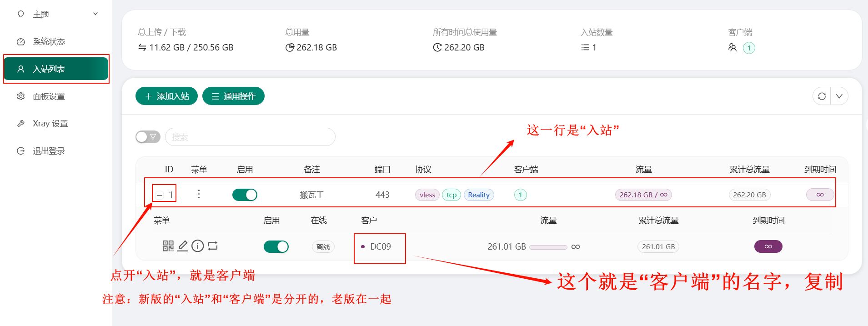Click the wrench icon next to Xray 设置
This screenshot has height=326, width=868.
tap(20, 123)
